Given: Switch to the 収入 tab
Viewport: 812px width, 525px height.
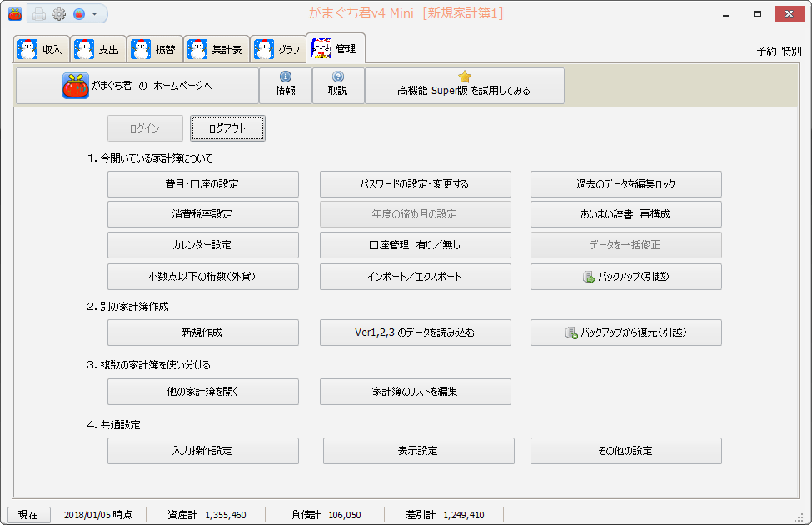Looking at the screenshot, I should pyautogui.click(x=41, y=49).
